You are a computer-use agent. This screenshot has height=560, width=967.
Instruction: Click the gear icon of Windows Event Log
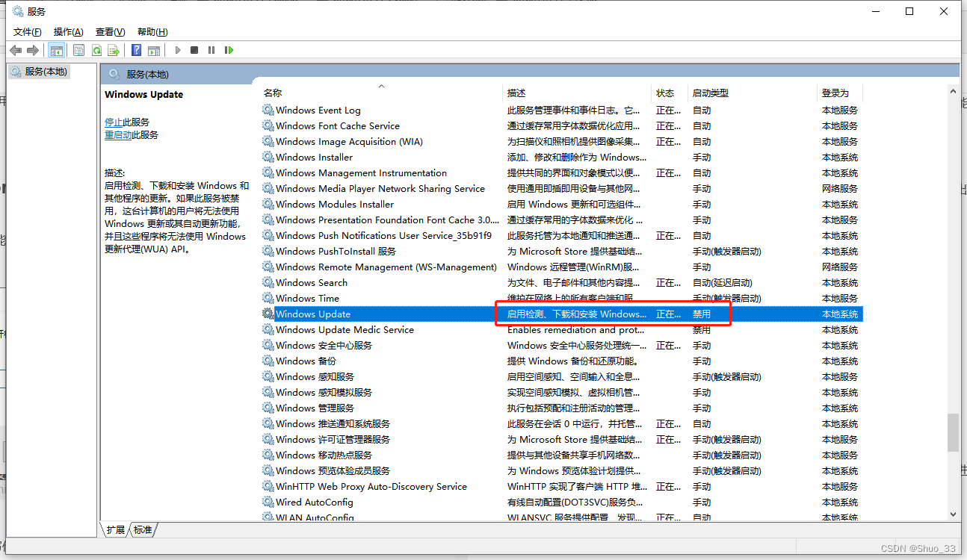(268, 110)
